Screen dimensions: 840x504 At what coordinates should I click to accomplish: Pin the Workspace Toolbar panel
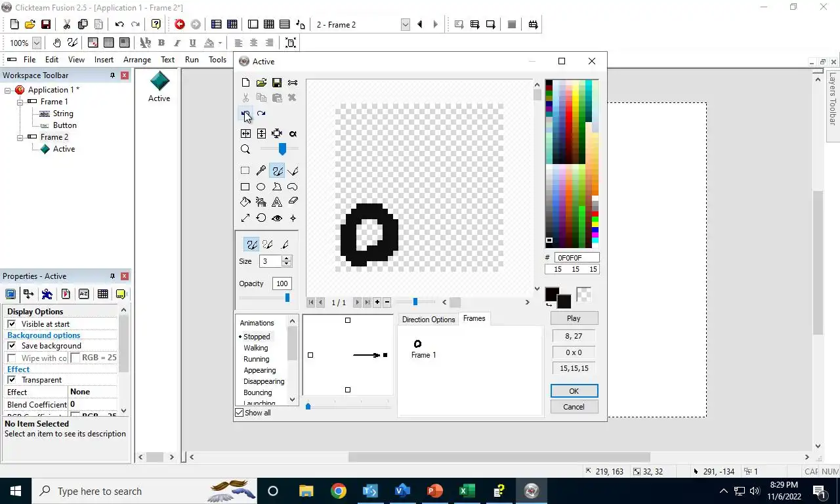(112, 75)
